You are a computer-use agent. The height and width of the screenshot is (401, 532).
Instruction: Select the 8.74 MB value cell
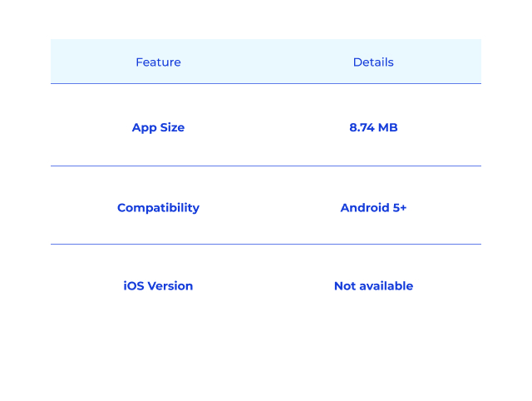(373, 127)
